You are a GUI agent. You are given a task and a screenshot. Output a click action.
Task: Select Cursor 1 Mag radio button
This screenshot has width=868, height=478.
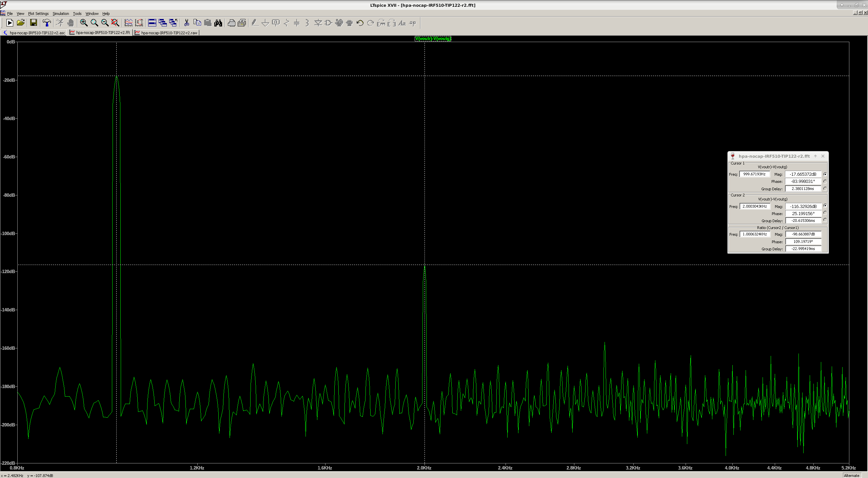click(x=825, y=174)
